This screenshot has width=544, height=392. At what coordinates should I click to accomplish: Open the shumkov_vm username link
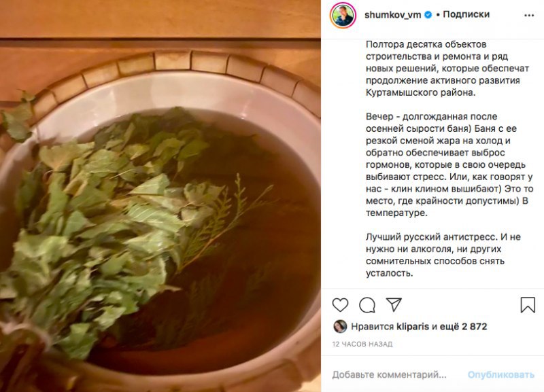point(393,15)
